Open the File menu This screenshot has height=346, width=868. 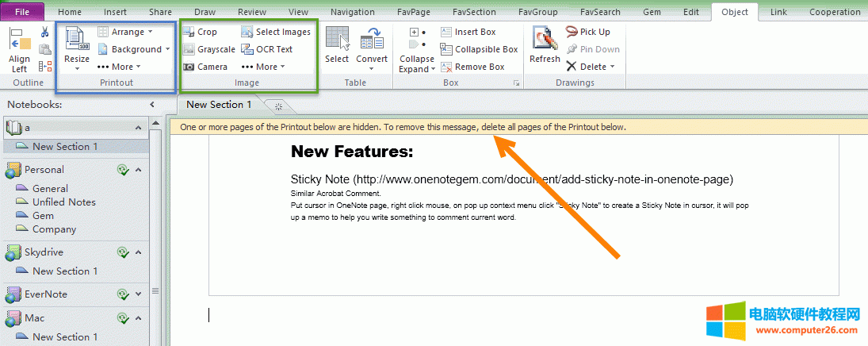click(22, 12)
